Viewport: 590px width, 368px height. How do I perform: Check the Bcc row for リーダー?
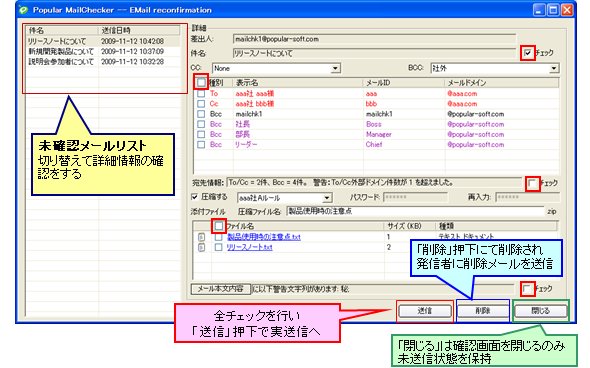(201, 144)
